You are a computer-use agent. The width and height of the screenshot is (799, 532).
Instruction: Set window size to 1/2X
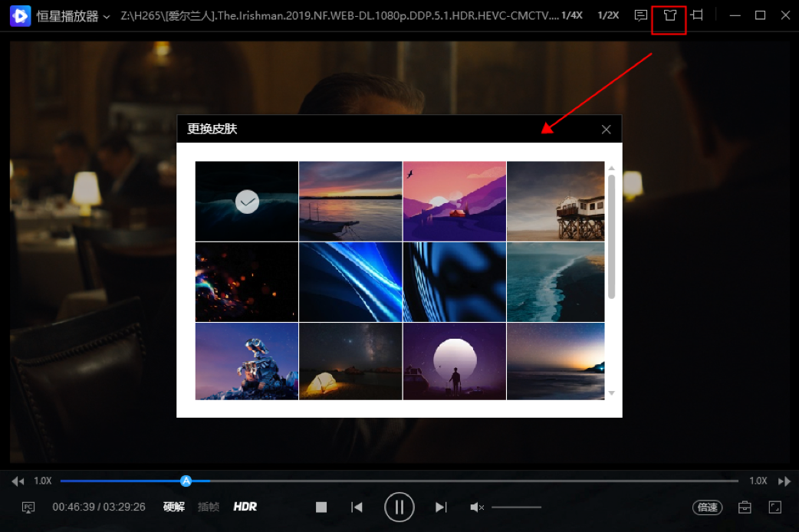tap(608, 15)
